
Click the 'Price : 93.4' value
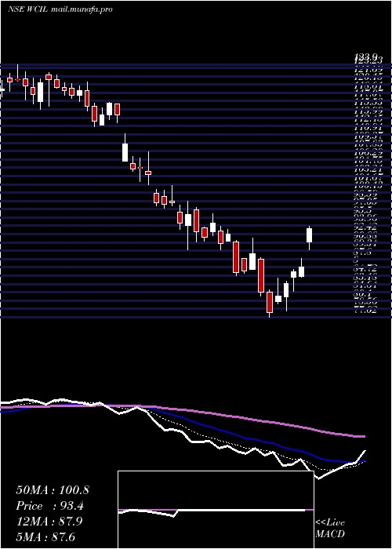[x=49, y=506]
